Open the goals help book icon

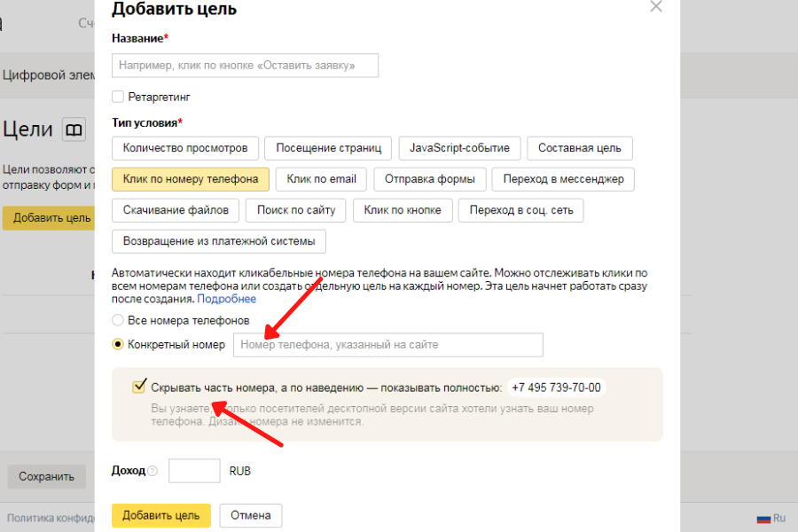point(74,130)
